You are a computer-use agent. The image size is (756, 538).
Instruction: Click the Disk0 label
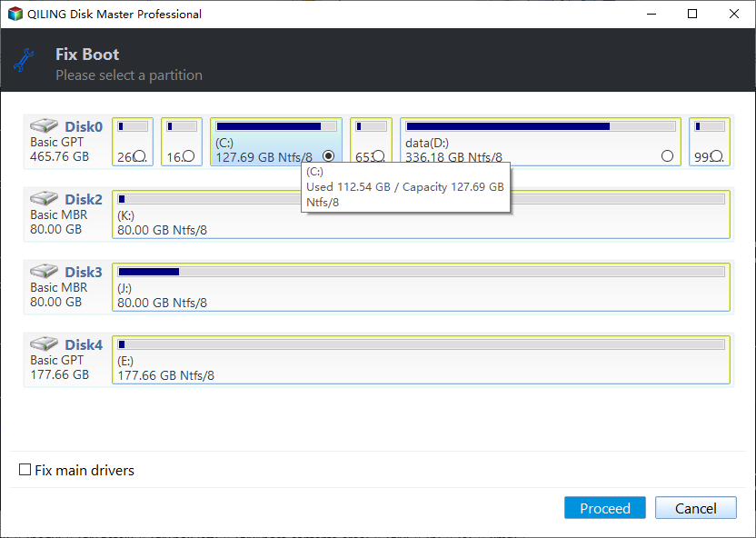click(84, 126)
